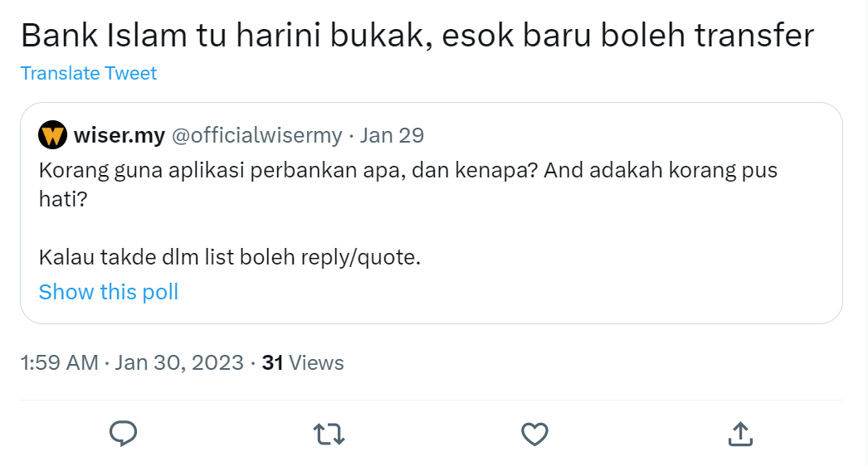Visit the @officialwisermy handle
This screenshot has height=466, width=868.
pos(256,135)
